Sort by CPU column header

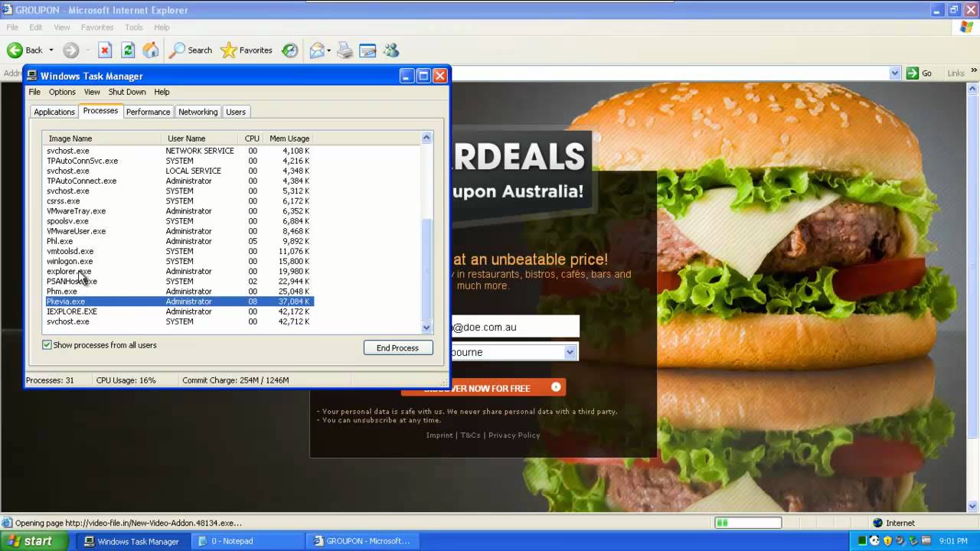[252, 139]
